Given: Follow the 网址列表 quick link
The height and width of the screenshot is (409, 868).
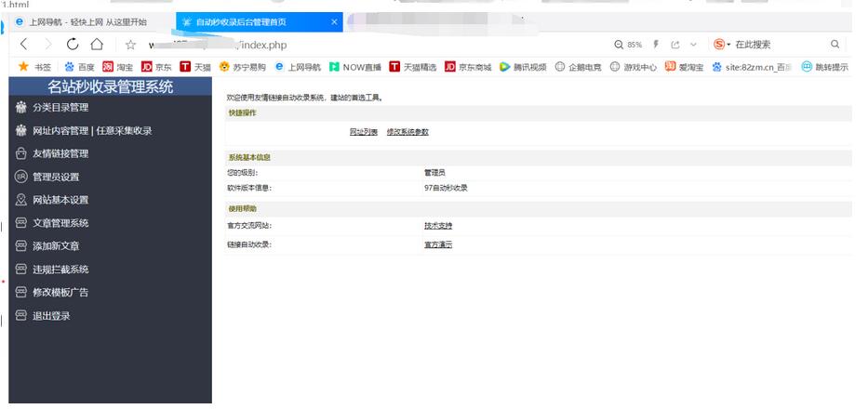Looking at the screenshot, I should point(364,132).
